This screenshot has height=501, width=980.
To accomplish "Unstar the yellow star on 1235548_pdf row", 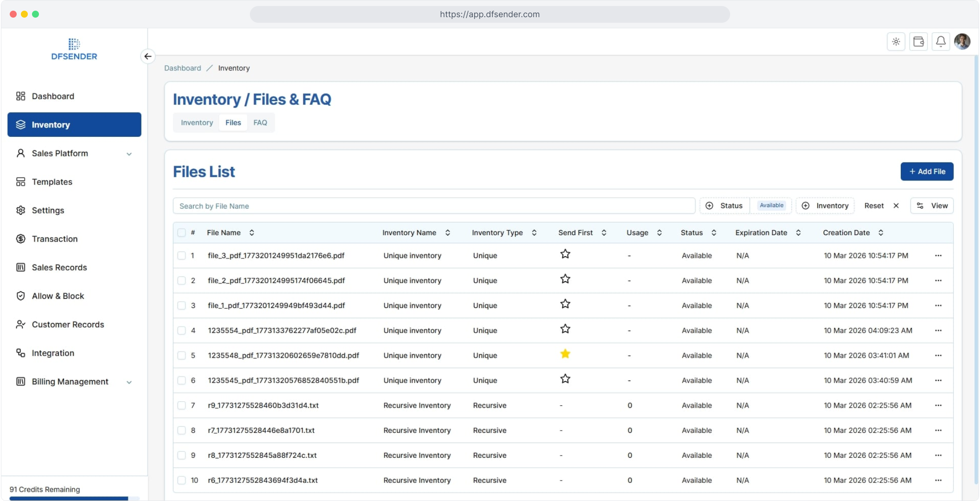I will (x=565, y=354).
